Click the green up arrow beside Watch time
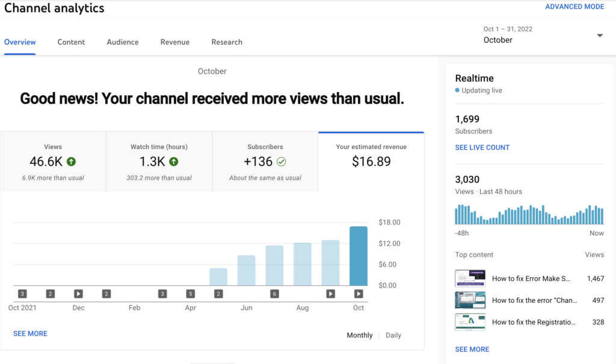Image resolution: width=616 pixels, height=364 pixels. point(174,161)
